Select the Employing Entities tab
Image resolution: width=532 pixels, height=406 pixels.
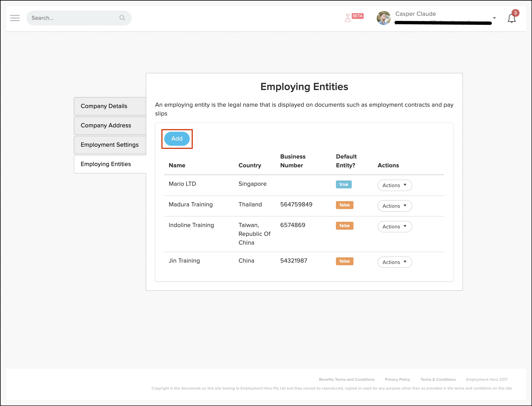[110, 164]
